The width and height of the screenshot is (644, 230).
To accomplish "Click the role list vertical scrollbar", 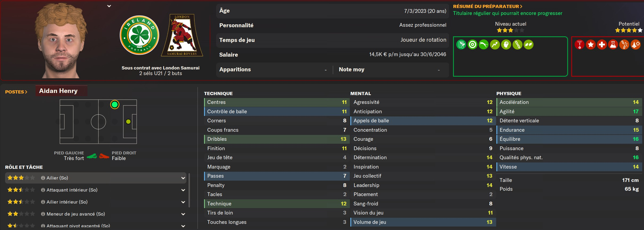I will 189,190.
